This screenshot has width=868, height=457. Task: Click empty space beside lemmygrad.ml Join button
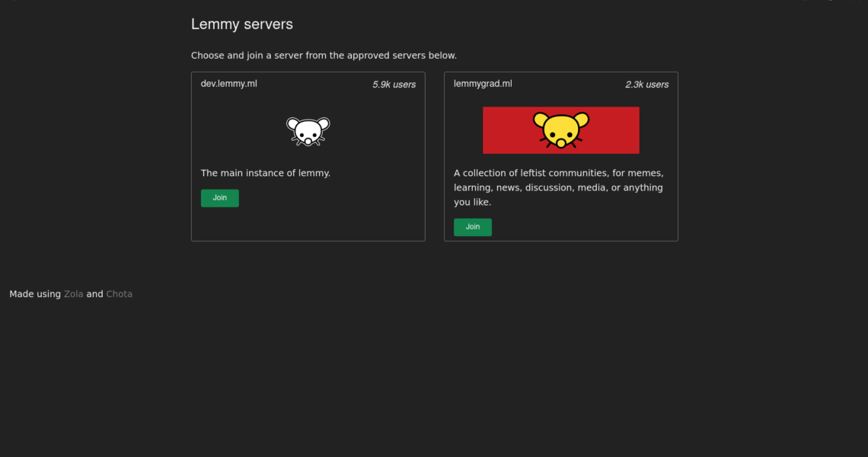coord(579,227)
